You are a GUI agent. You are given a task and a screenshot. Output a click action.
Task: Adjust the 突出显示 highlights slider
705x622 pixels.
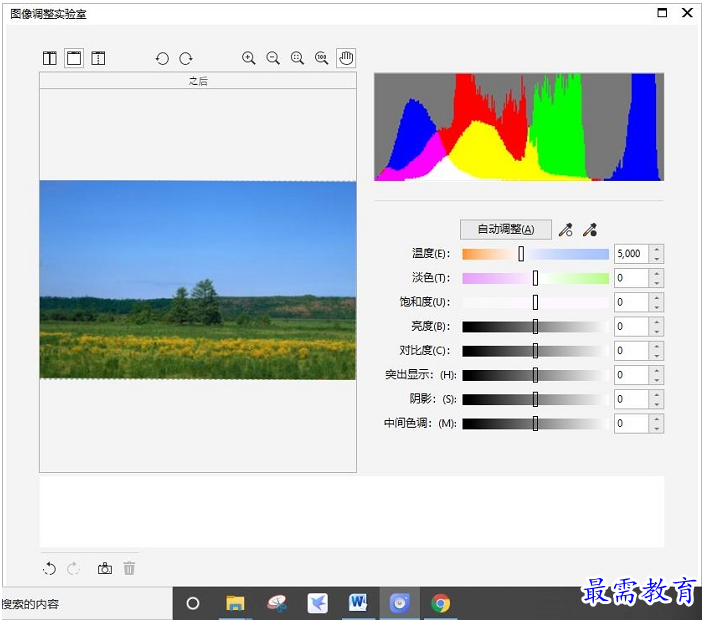coord(535,375)
